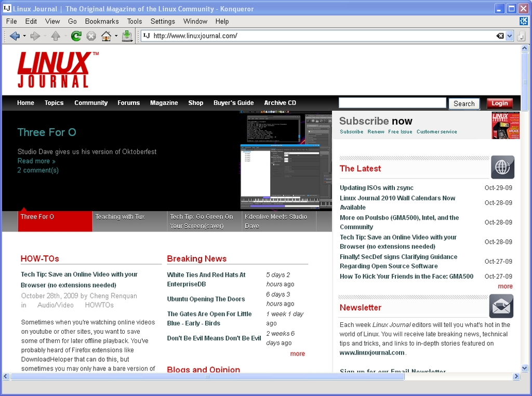Screen dimensions: 532x396
Task: Follow the Read more link under Three For O
Action: [x=36, y=161]
